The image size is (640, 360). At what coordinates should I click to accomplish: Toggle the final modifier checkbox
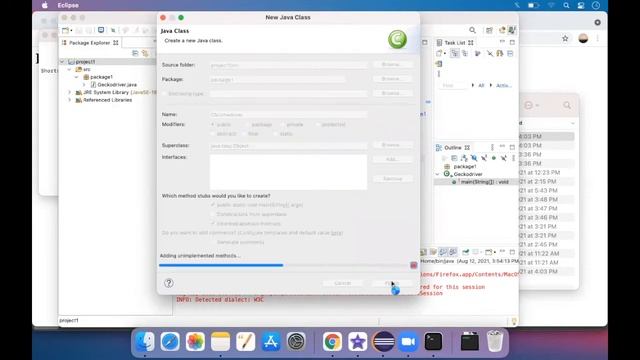coord(244,134)
